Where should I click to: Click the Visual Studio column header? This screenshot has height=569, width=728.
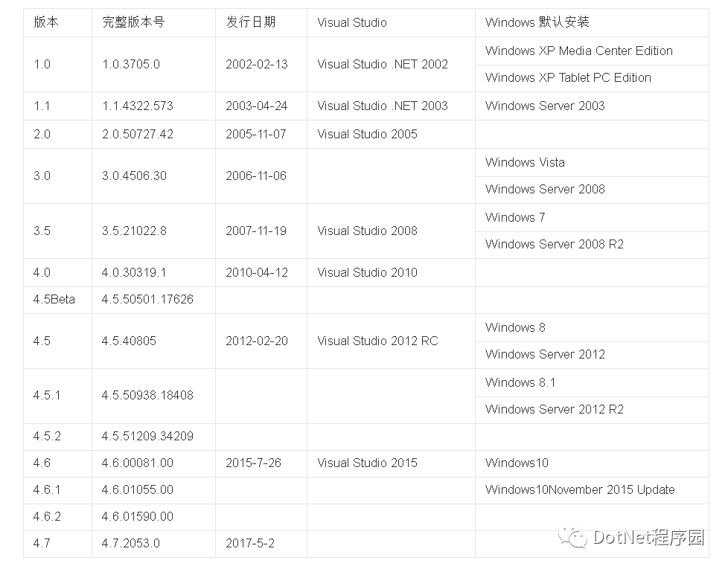pos(391,23)
